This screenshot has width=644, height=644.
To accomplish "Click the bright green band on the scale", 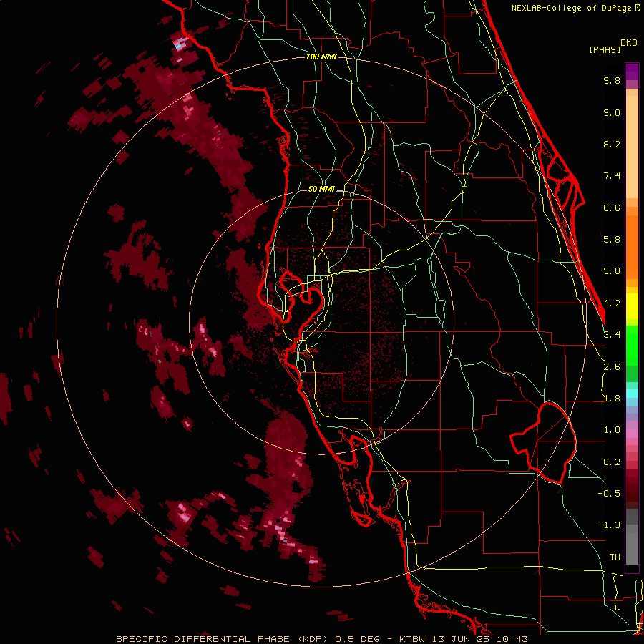I will (x=632, y=346).
